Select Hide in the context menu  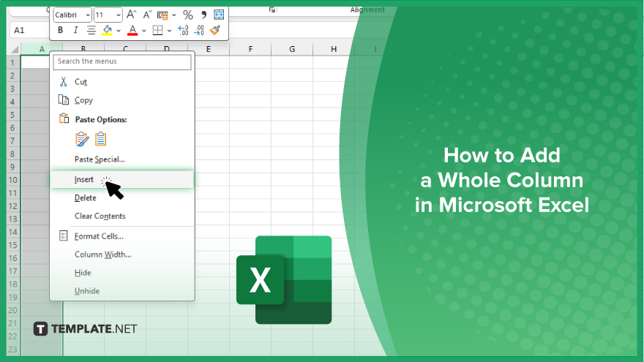tap(83, 273)
